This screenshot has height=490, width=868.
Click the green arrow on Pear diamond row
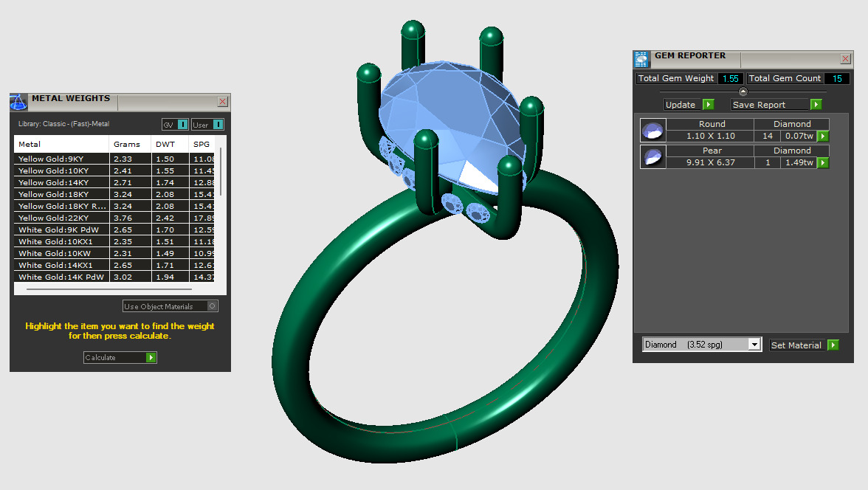[x=822, y=163]
